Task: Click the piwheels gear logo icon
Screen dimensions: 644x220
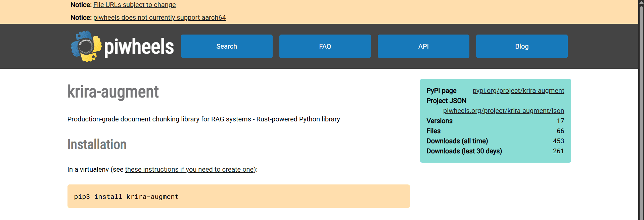Action: click(86, 46)
